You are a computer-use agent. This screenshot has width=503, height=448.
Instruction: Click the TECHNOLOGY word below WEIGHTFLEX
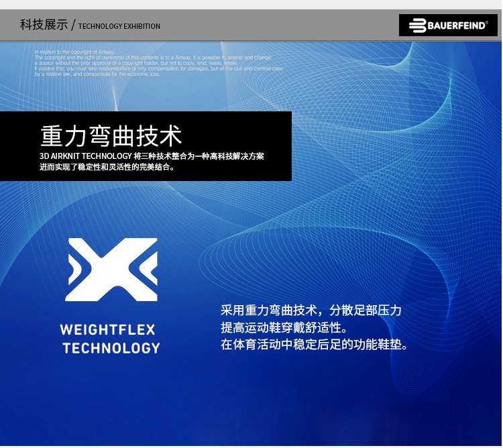(x=111, y=348)
